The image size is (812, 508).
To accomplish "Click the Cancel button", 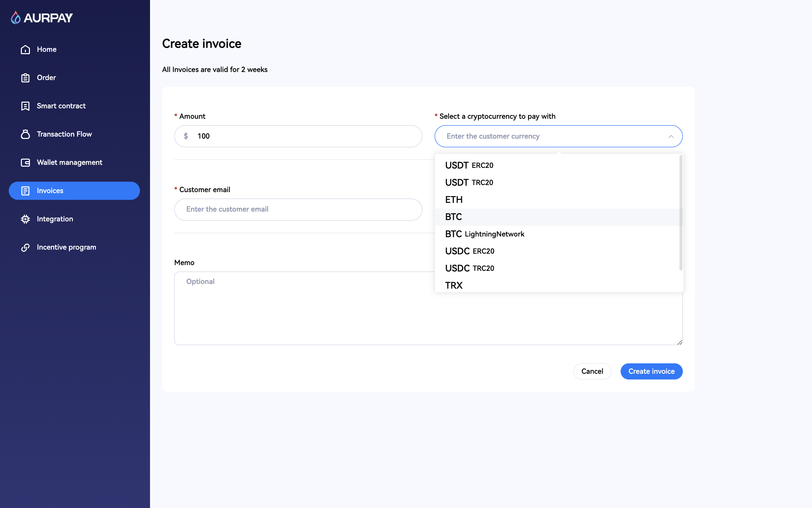I will coord(592,371).
